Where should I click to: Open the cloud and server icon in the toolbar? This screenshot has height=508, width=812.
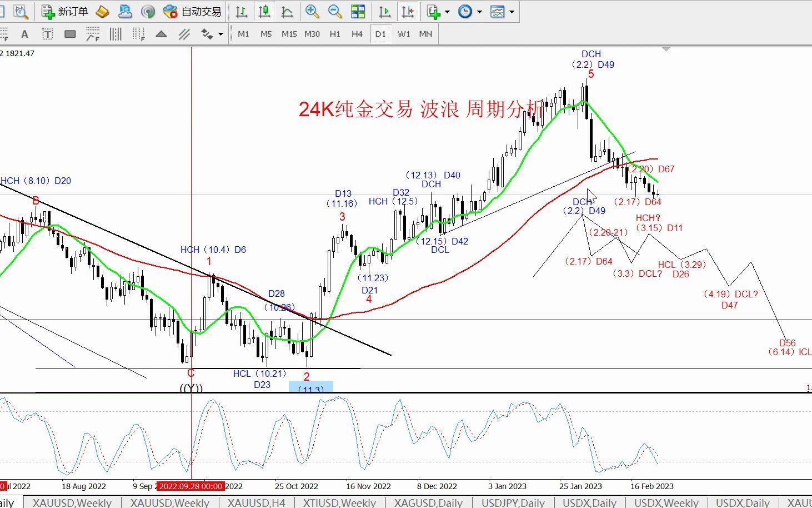coord(125,11)
